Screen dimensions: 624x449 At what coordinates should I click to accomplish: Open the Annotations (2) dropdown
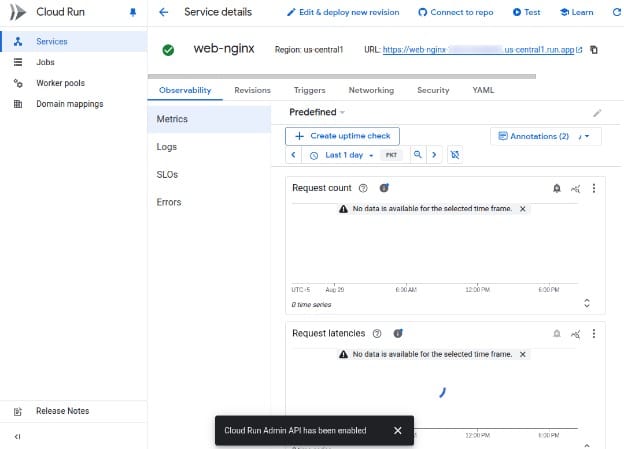point(546,136)
